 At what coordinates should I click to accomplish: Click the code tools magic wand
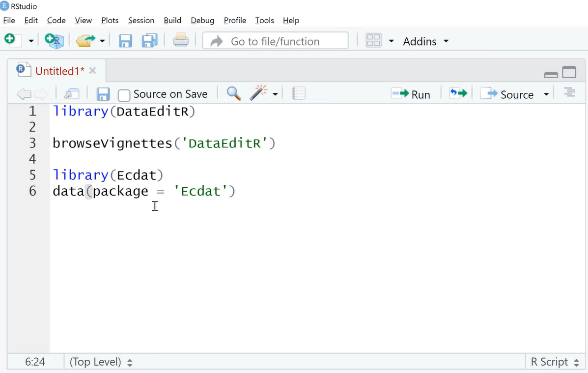point(259,93)
